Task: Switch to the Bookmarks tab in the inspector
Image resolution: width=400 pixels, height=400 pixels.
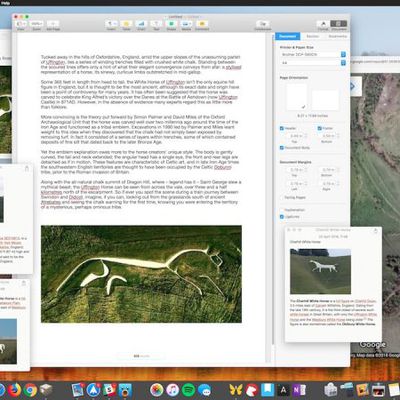Action: click(337, 36)
